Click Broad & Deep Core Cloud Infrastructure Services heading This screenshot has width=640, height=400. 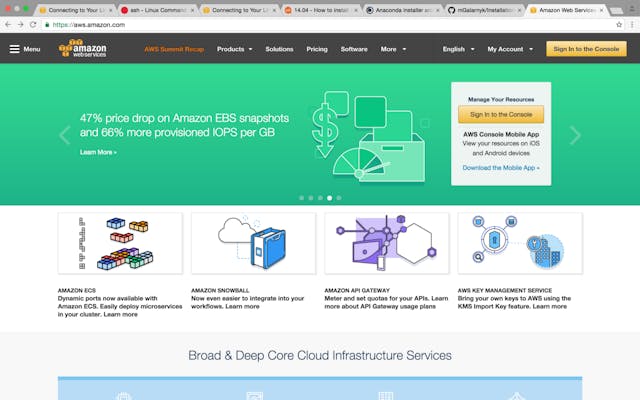[320, 356]
